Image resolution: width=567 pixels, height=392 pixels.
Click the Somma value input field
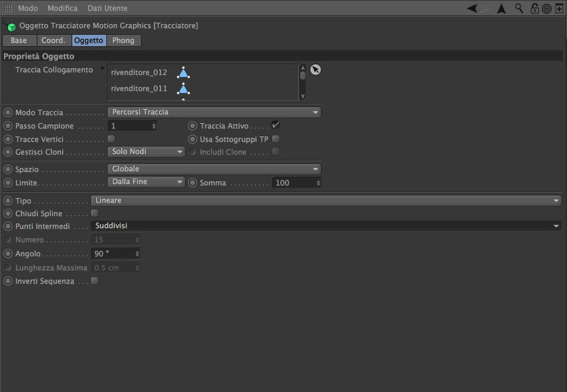296,183
